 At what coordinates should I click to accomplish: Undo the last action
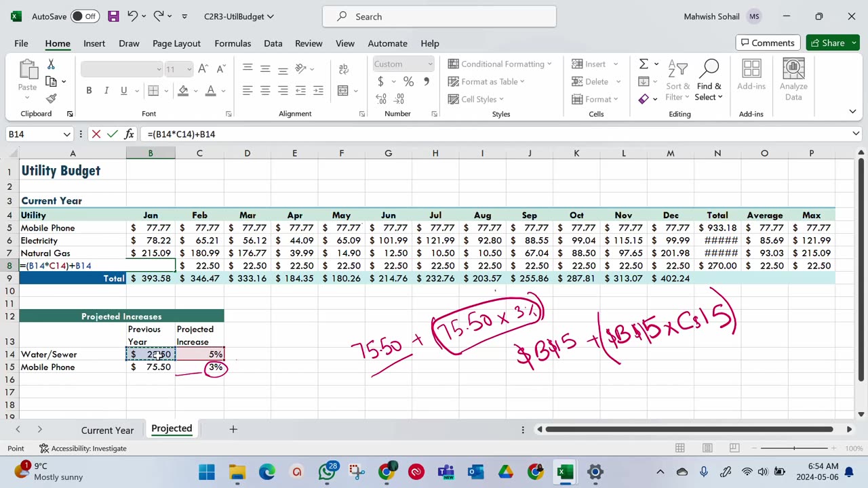[133, 16]
